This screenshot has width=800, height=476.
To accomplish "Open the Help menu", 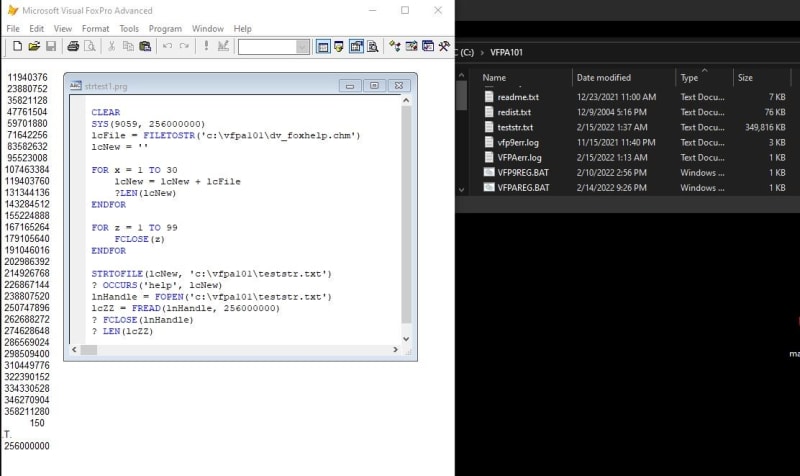I will pos(242,29).
